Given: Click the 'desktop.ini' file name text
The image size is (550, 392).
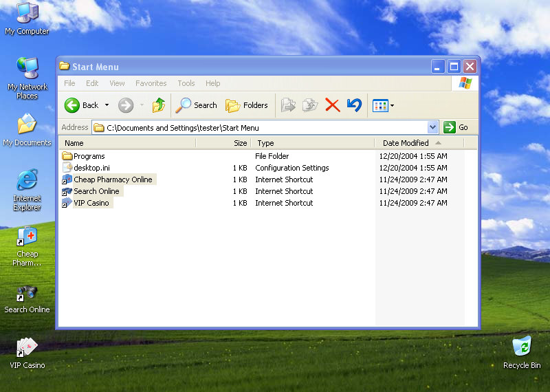Looking at the screenshot, I should click(x=91, y=168).
